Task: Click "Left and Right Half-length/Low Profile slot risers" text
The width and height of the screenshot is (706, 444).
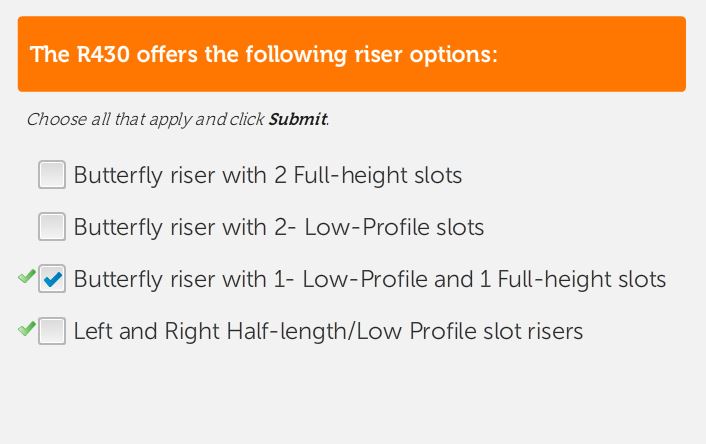Action: click(x=328, y=332)
